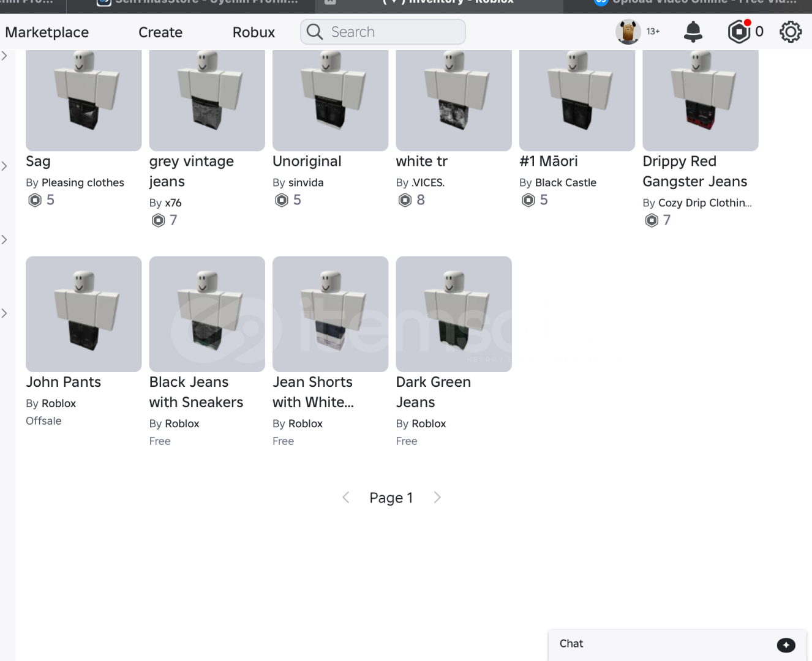Image resolution: width=812 pixels, height=661 pixels.
Task: Go to previous page arrow
Action: pyautogui.click(x=345, y=498)
